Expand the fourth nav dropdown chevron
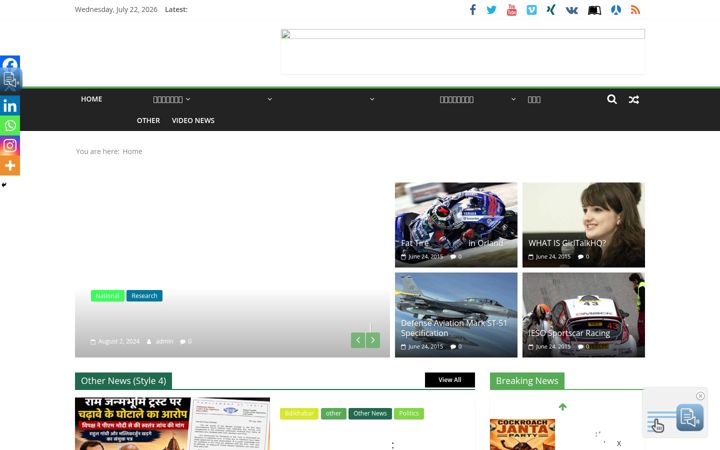The width and height of the screenshot is (720, 450). coord(513,99)
